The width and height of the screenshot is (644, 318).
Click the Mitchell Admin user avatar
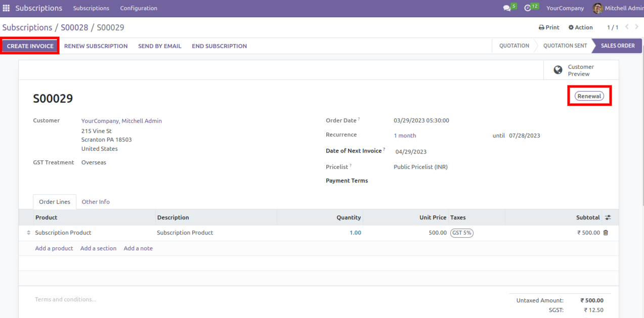[597, 8]
